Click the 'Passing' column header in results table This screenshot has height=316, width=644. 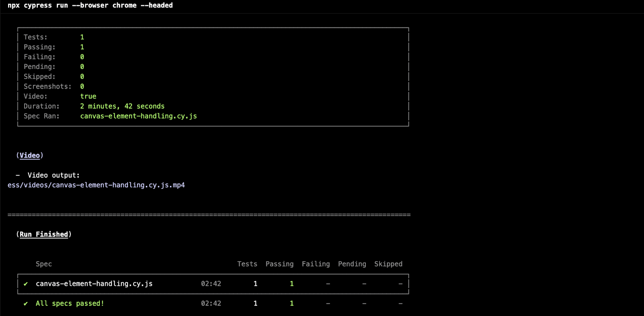tap(280, 264)
